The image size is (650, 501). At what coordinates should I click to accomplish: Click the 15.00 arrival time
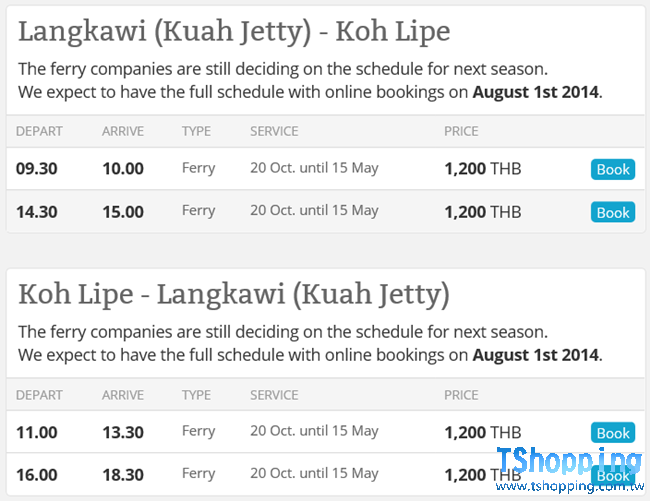point(123,211)
